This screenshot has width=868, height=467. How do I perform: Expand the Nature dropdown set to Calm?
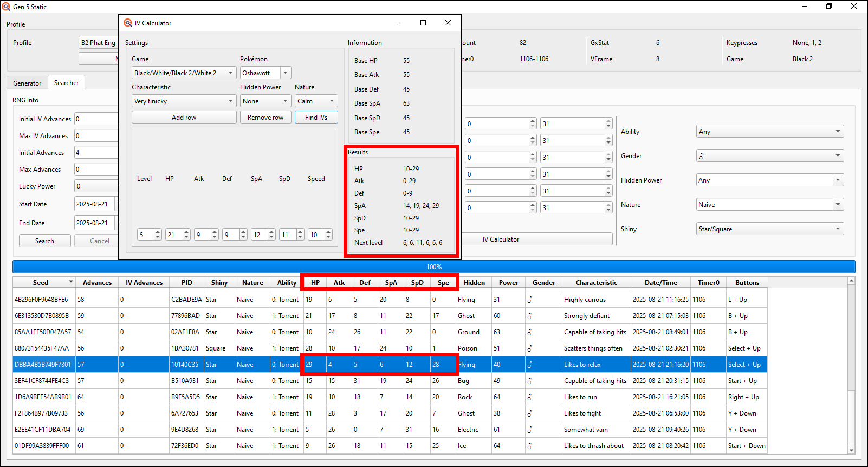click(x=316, y=101)
